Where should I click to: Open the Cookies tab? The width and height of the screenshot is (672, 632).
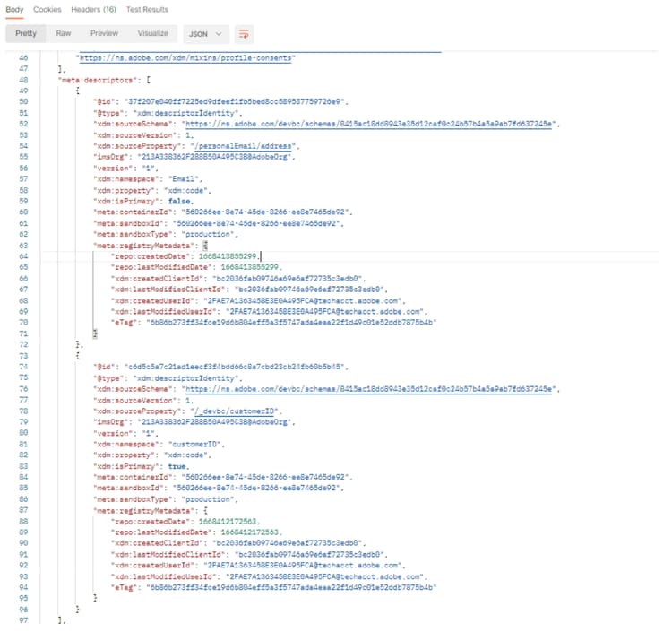click(47, 10)
